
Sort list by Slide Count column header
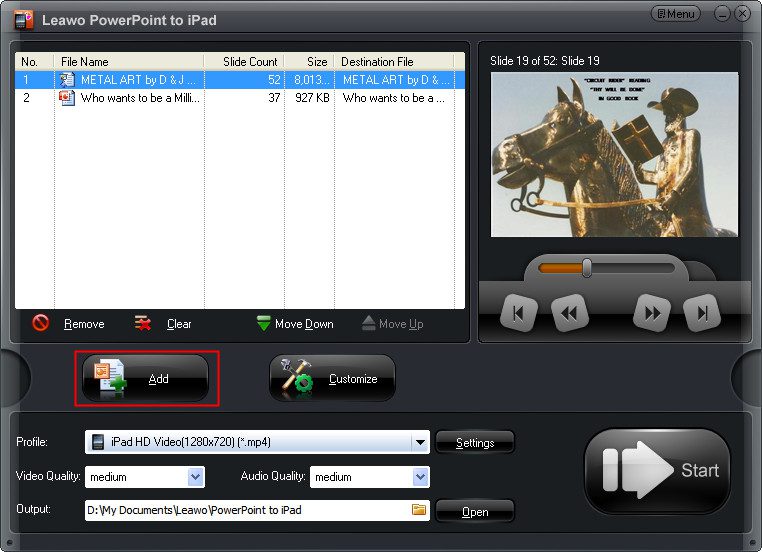pyautogui.click(x=244, y=62)
